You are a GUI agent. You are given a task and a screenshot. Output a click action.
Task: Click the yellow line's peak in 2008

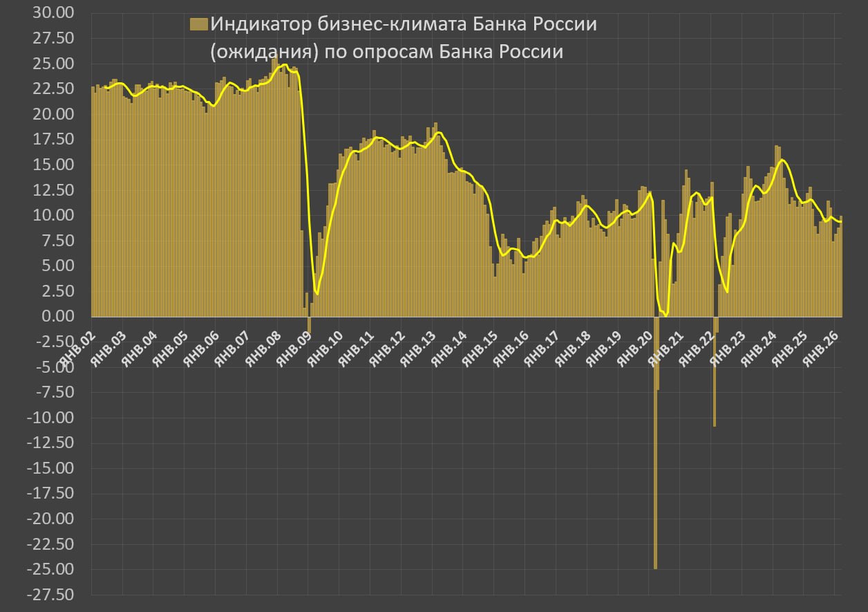pyautogui.click(x=285, y=65)
